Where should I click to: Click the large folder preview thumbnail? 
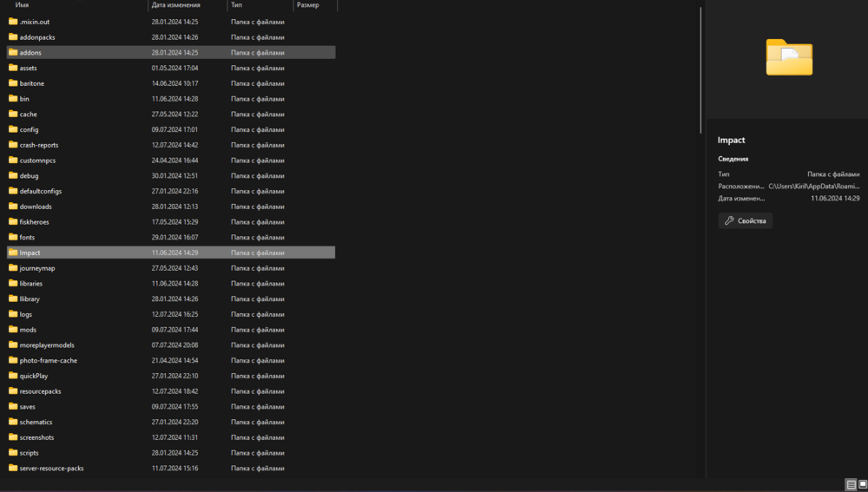tap(789, 57)
